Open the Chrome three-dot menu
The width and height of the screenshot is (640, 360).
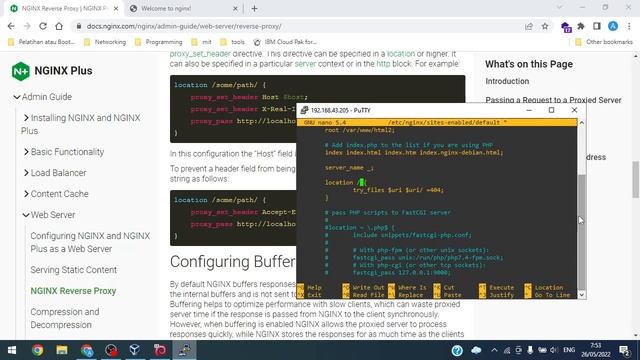(629, 26)
